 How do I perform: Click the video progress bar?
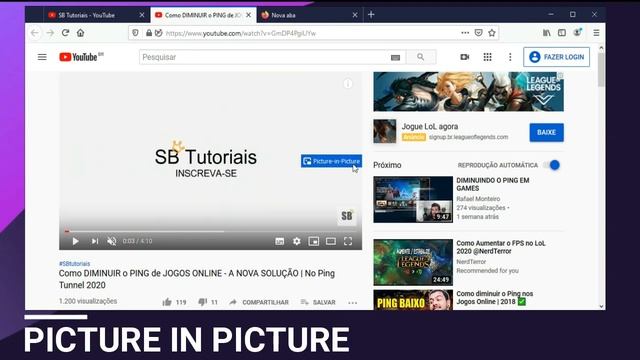pyautogui.click(x=210, y=231)
